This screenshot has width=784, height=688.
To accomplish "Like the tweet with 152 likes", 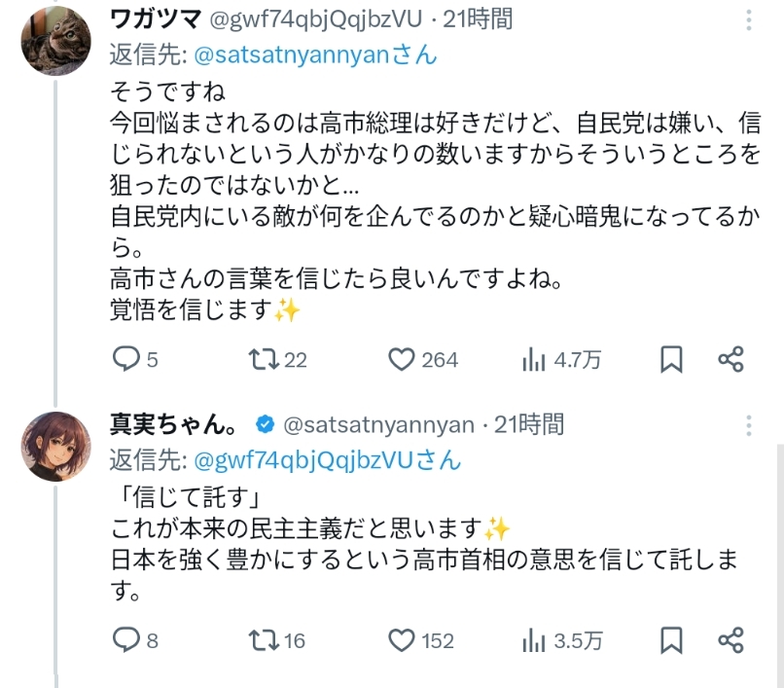I will click(402, 639).
